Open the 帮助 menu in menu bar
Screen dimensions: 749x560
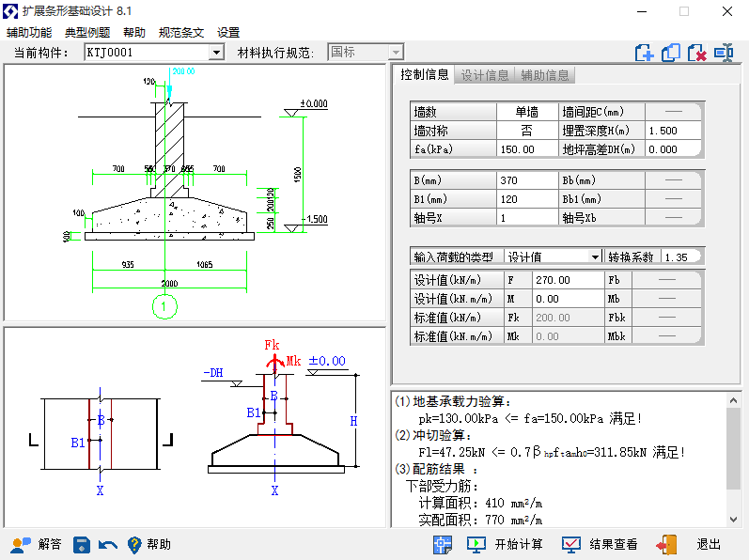[x=134, y=33]
